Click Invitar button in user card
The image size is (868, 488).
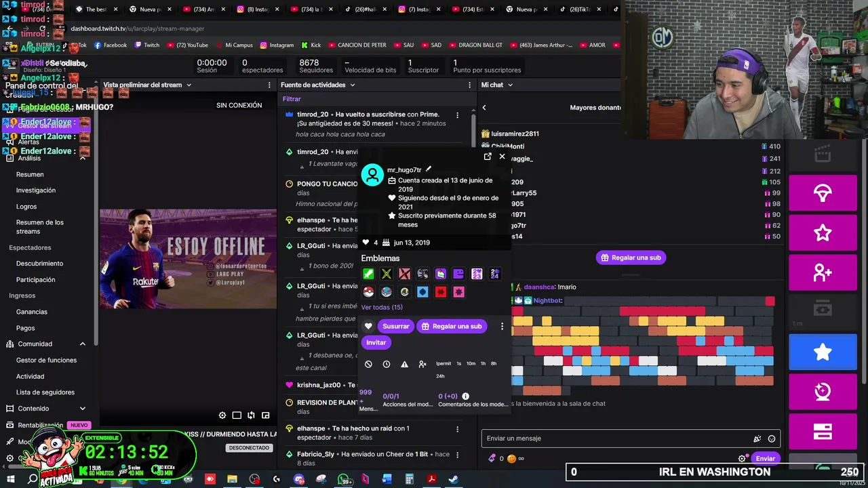click(x=376, y=342)
